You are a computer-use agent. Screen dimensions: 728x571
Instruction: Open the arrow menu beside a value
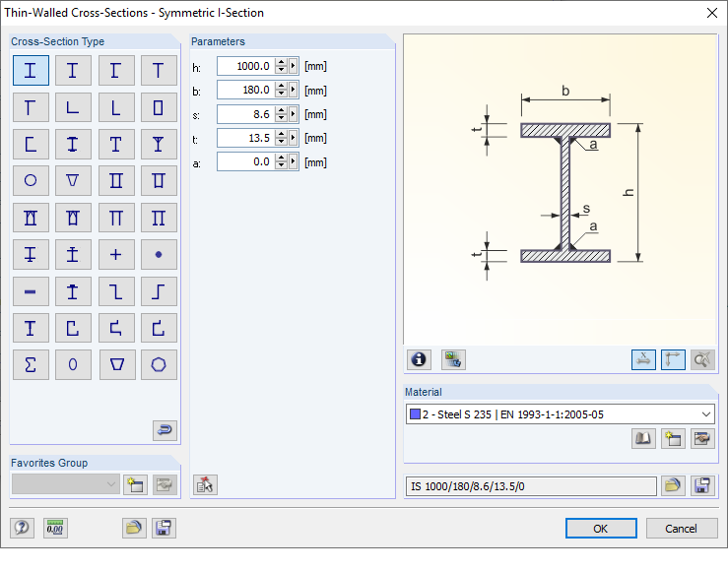pyautogui.click(x=293, y=161)
